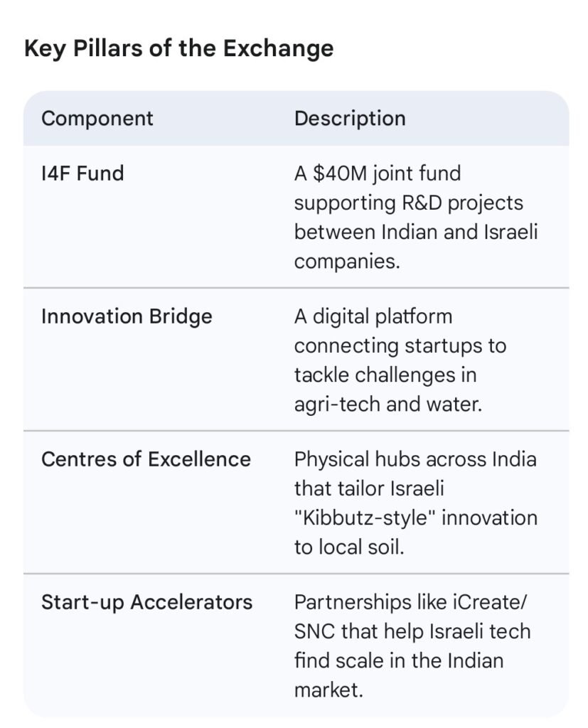
Task: Click the Start-up Accelerators description text
Action: click(412, 646)
